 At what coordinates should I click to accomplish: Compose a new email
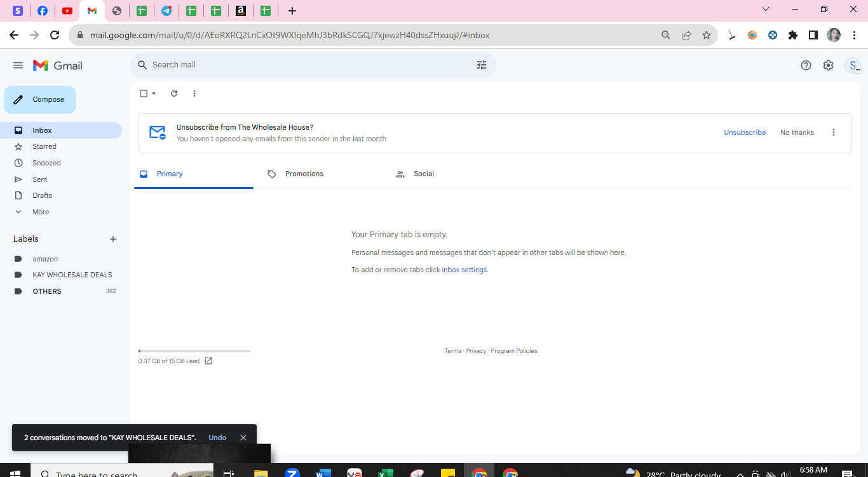tap(40, 100)
